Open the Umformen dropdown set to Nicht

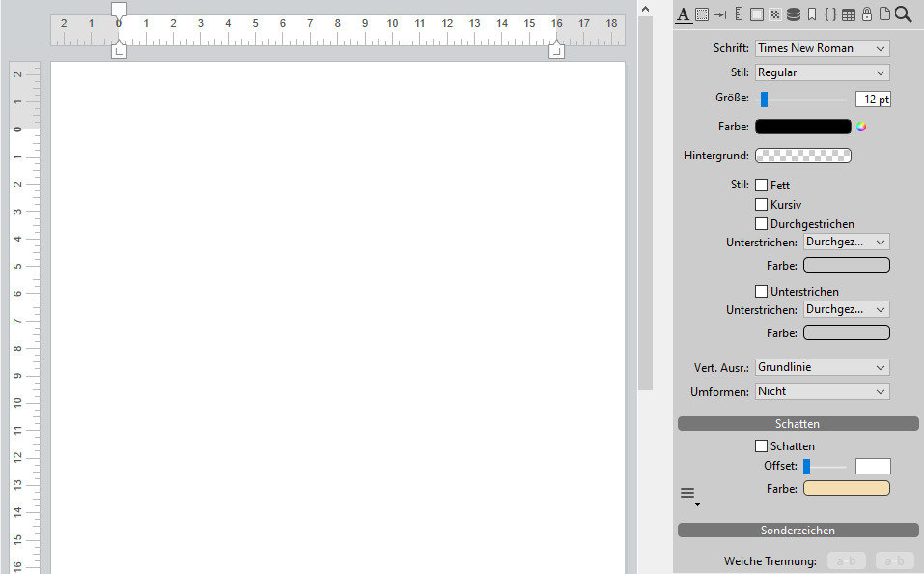(822, 391)
